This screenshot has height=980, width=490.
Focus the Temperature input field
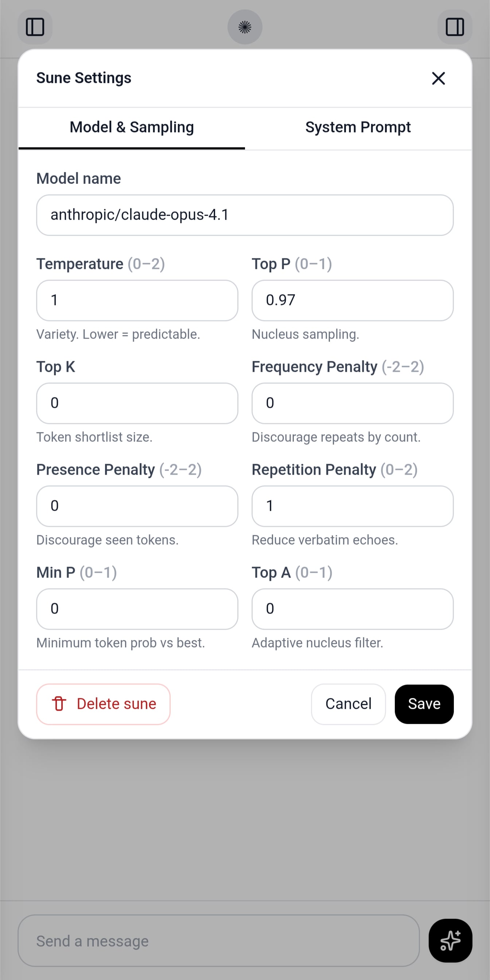(137, 300)
